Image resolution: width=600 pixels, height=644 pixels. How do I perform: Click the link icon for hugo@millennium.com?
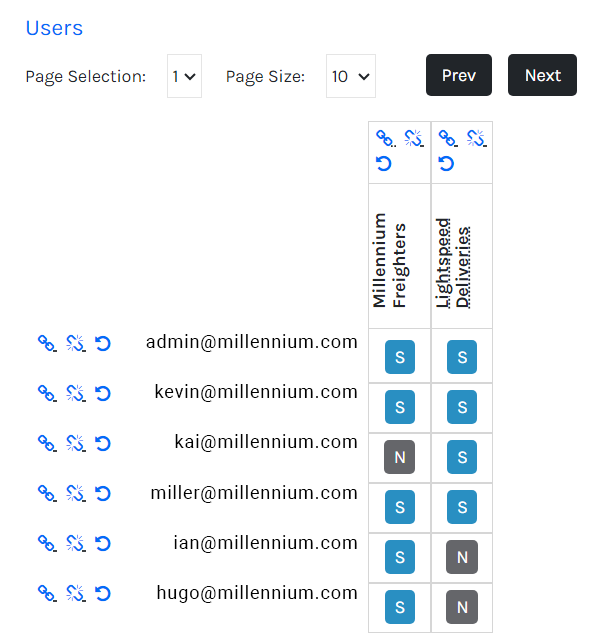click(x=47, y=594)
